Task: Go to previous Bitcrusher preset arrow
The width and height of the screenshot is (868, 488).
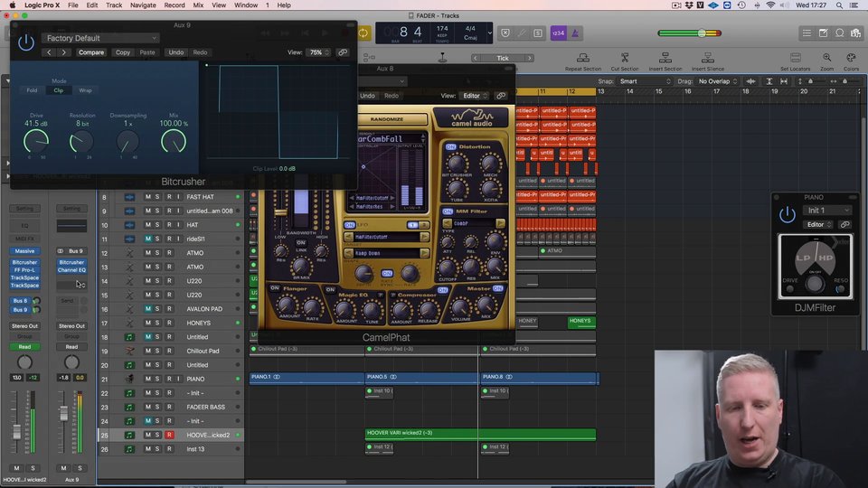Action: tap(49, 52)
